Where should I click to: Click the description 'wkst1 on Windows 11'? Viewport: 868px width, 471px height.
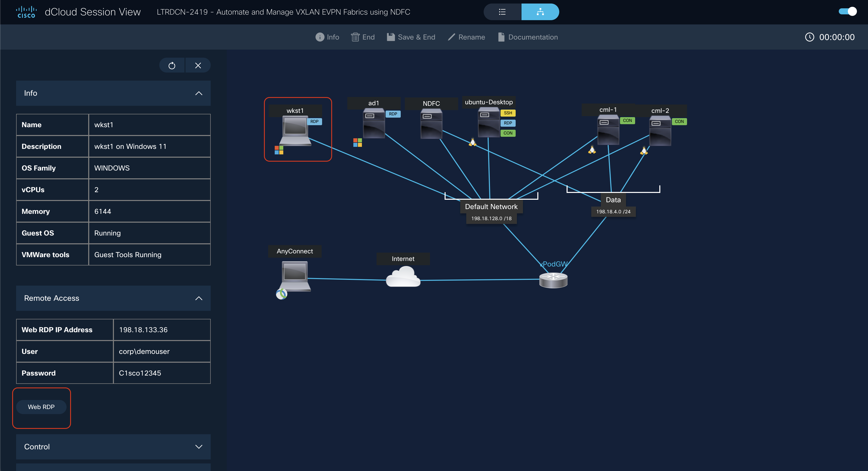pyautogui.click(x=130, y=146)
